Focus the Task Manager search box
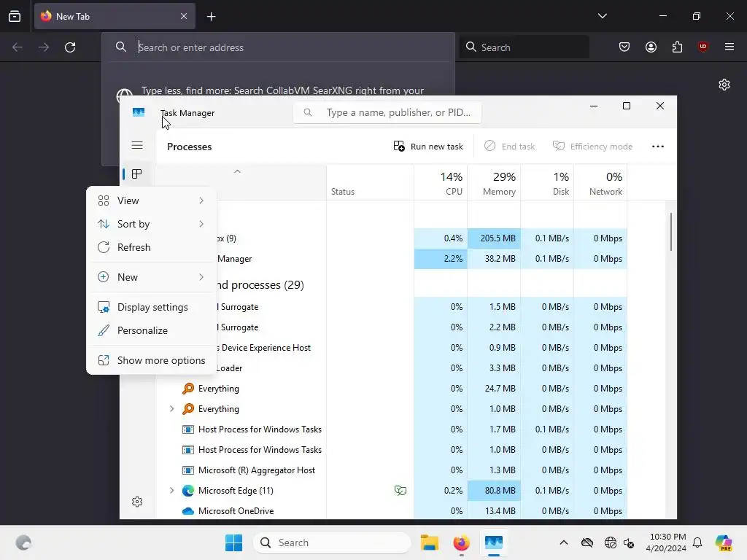 coord(387,112)
